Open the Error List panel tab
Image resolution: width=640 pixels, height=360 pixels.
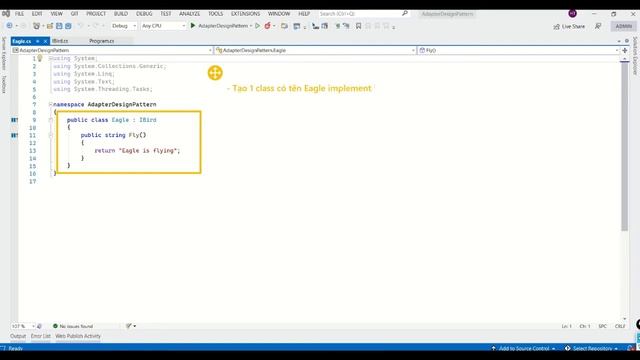pos(41,336)
